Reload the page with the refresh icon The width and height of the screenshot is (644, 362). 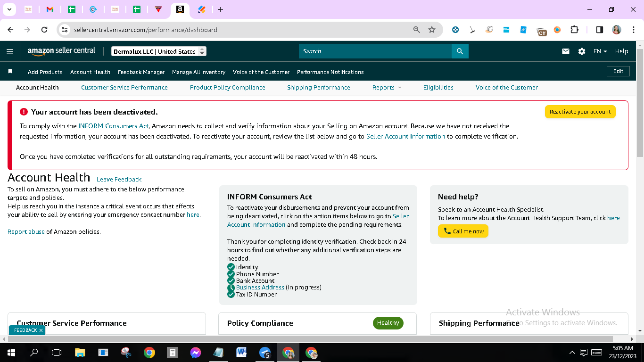pyautogui.click(x=44, y=30)
